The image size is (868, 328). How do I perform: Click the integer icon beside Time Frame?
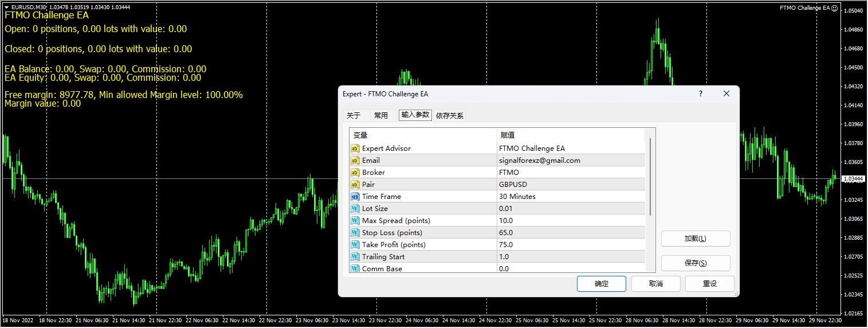[x=355, y=197]
